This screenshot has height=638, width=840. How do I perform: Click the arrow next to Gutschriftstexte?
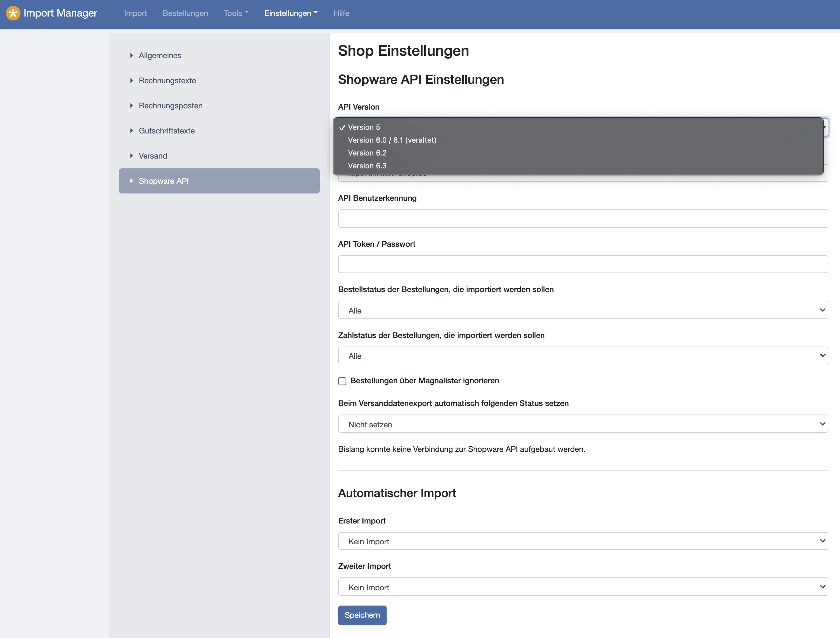click(131, 131)
